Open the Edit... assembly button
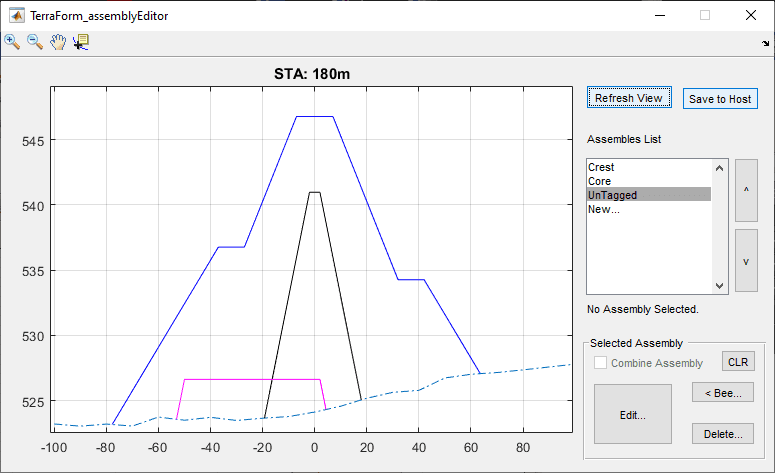Image resolution: width=775 pixels, height=473 pixels. tap(632, 414)
